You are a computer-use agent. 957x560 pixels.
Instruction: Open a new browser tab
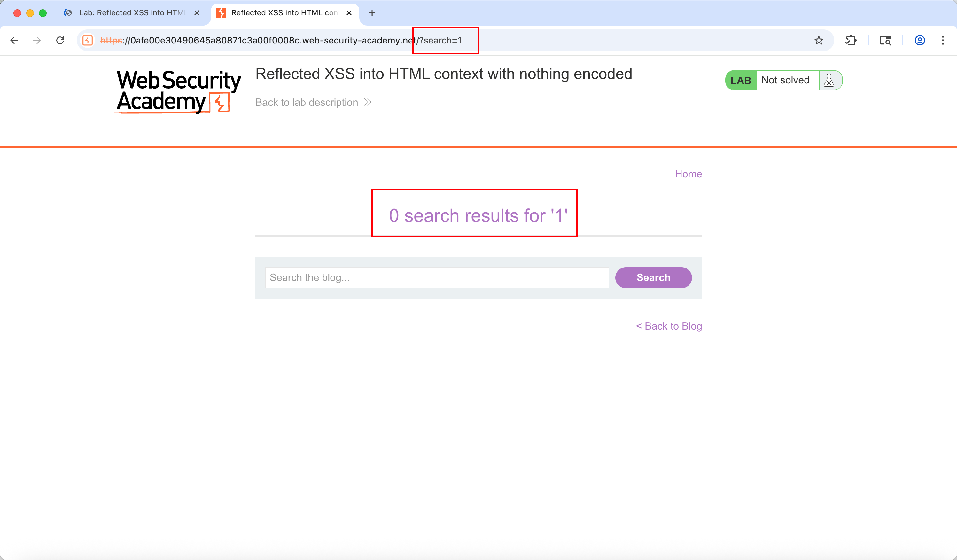point(372,13)
